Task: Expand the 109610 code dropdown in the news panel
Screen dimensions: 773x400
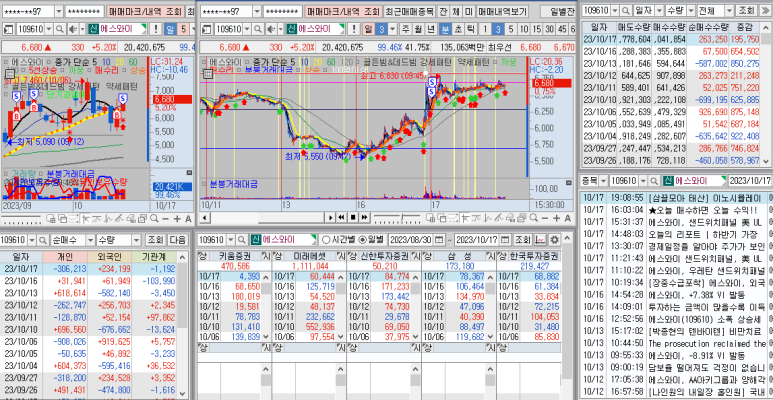Action: pos(643,181)
